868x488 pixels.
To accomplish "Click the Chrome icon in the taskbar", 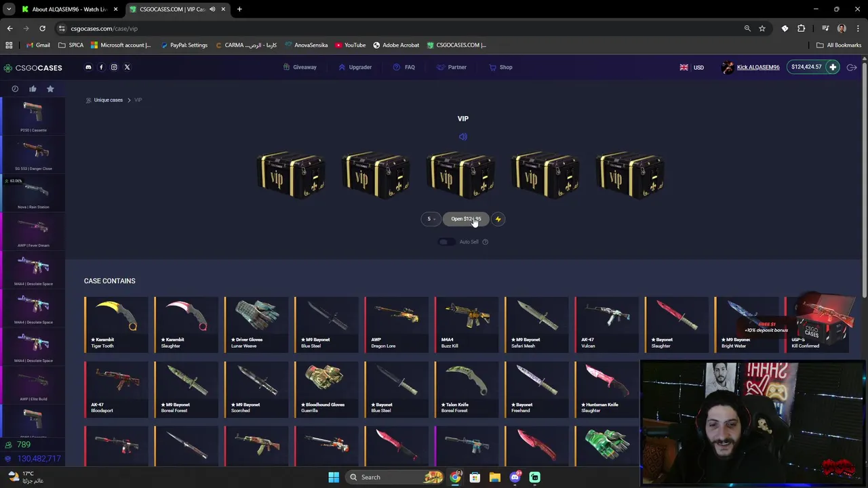I will 455,477.
